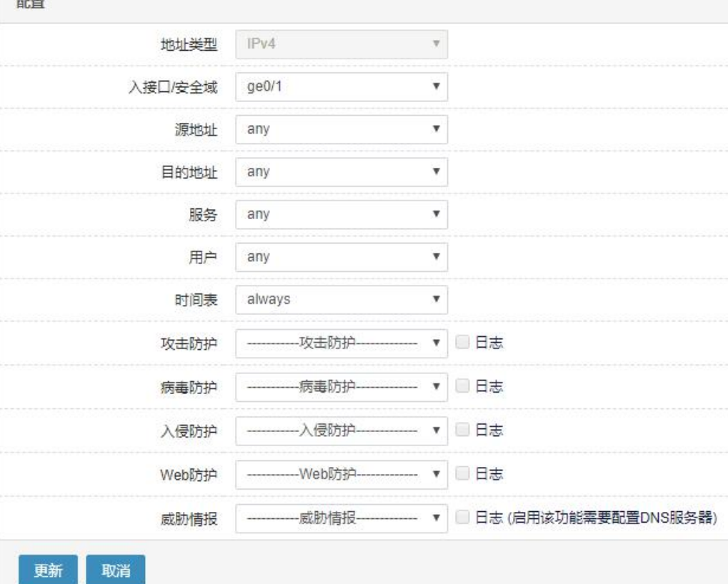Image resolution: width=728 pixels, height=584 pixels.
Task: Click the 病毒防护 row label
Action: pyautogui.click(x=189, y=388)
